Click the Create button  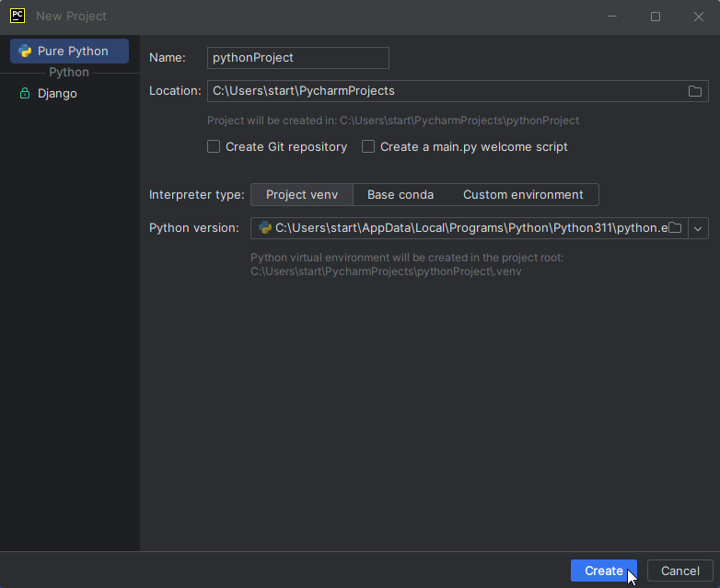[604, 571]
